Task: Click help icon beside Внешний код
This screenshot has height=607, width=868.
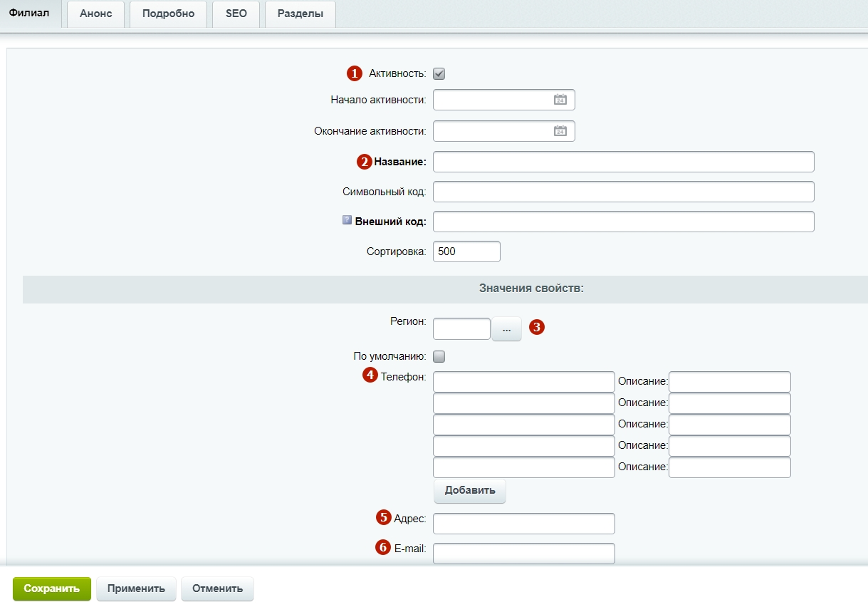Action: coord(347,221)
